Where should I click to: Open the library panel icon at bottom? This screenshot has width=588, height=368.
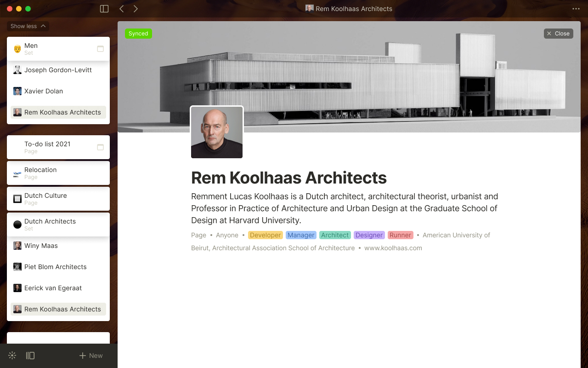pos(30,356)
